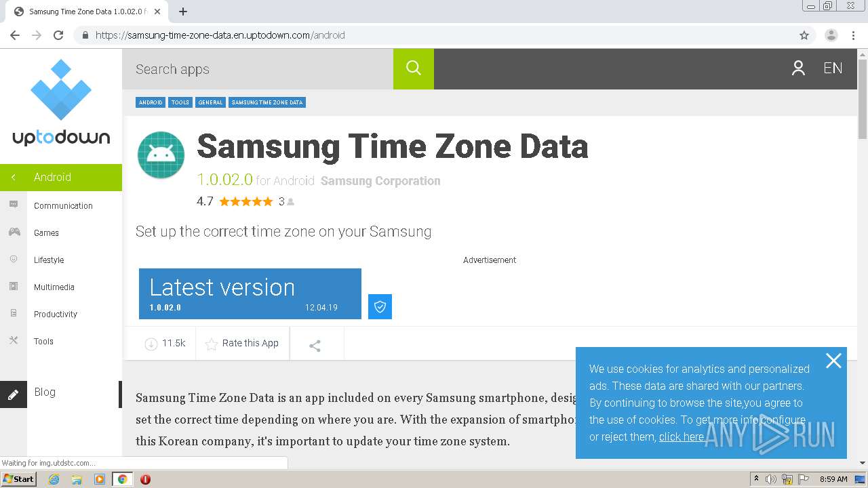Go back in browser history
Screen dimensions: 868x488
15,35
